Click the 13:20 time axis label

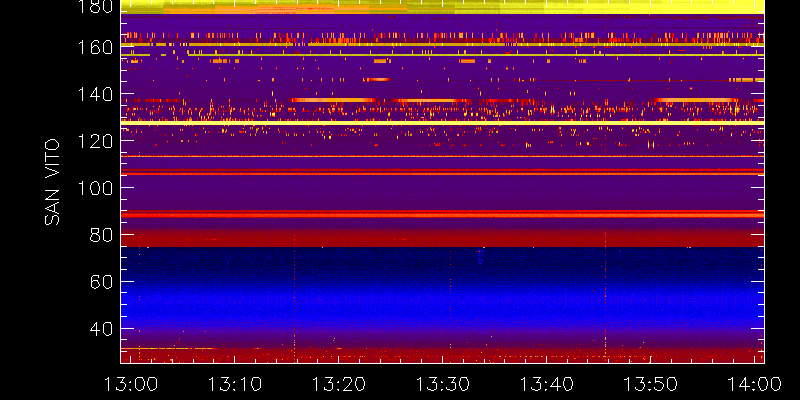coord(339,384)
